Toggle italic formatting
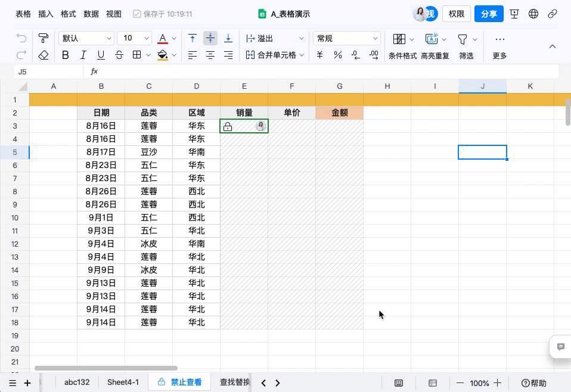 click(x=83, y=55)
